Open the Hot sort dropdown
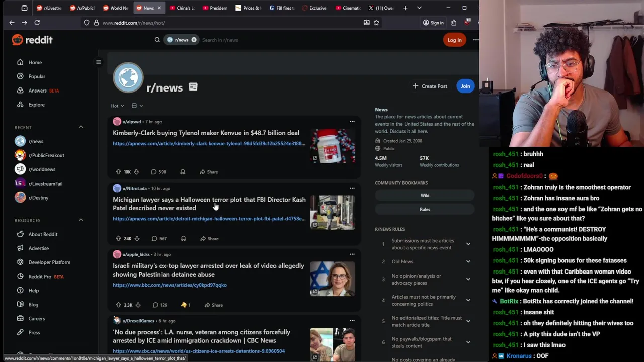Image resolution: width=644 pixels, height=362 pixels. coord(117,106)
